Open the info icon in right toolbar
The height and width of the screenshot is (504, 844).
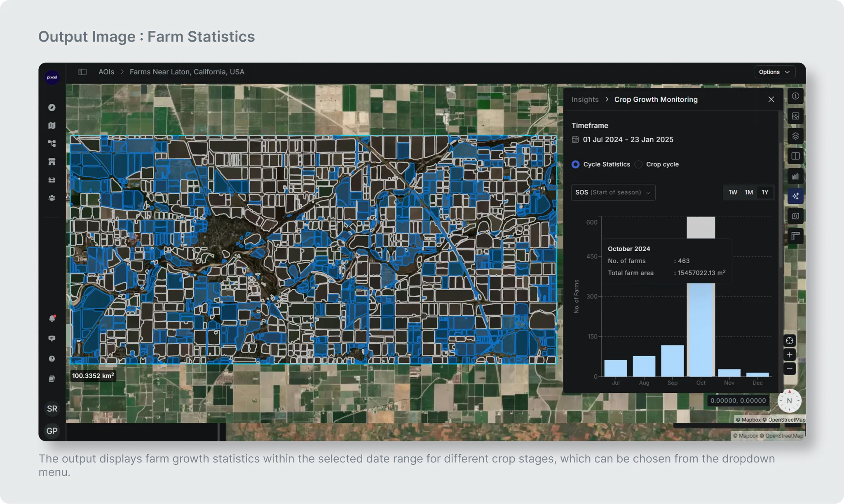pos(795,96)
